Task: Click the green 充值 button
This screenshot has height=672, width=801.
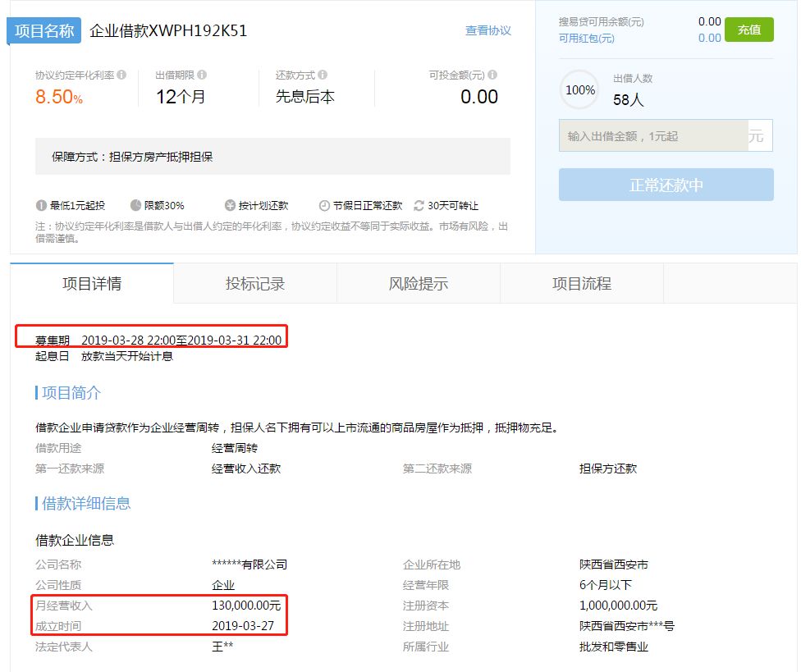Action: coord(749,30)
